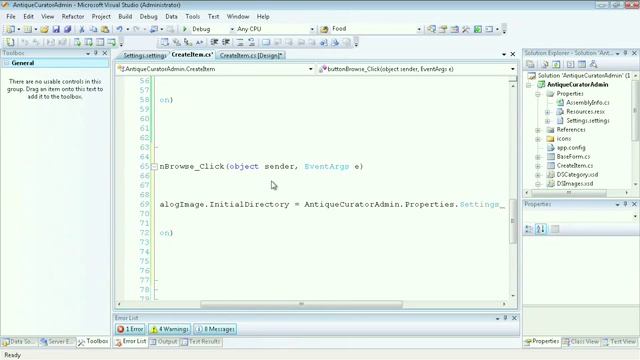
Task: Open the Food find combo box dropdown
Action: coord(419,29)
